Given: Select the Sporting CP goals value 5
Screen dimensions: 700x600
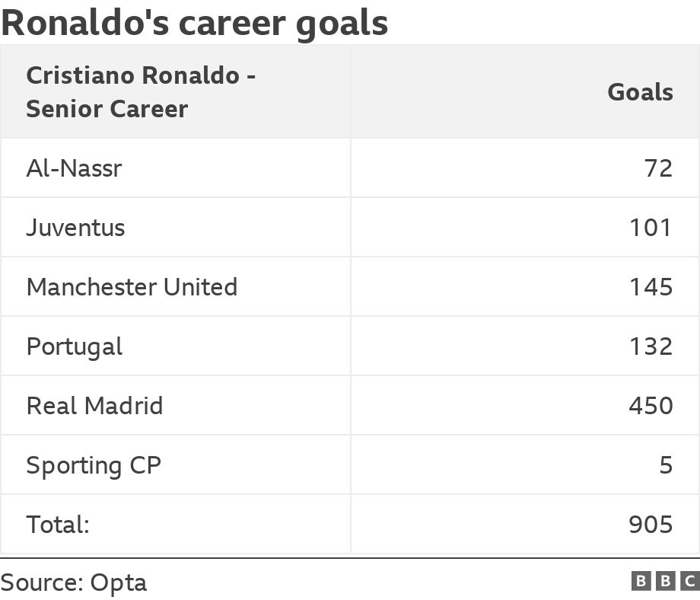Looking at the screenshot, I should tap(666, 464).
